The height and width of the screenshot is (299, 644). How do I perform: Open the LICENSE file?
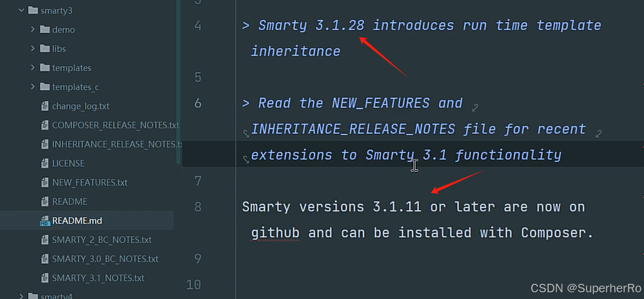click(68, 163)
